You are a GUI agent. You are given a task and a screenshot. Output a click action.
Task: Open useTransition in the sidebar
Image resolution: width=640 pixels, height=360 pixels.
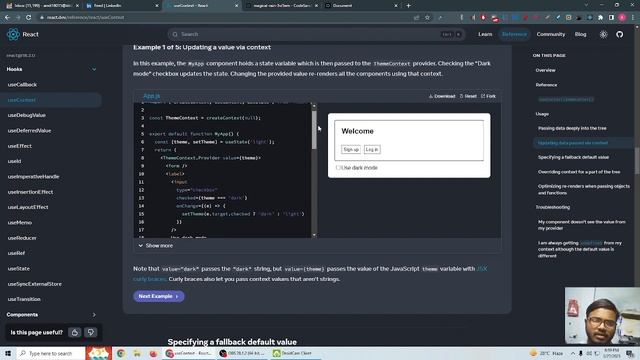(x=24, y=299)
